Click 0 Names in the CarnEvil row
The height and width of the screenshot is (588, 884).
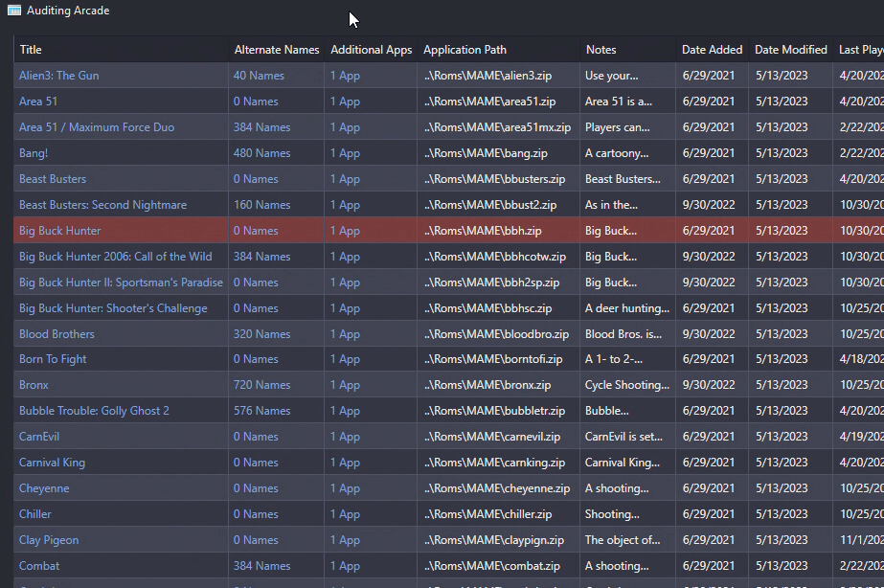(256, 437)
